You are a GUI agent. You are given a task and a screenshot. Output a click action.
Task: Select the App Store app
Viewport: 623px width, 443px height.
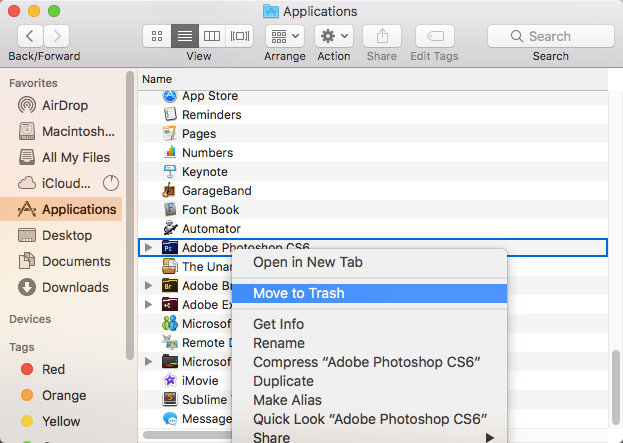[373, 96]
